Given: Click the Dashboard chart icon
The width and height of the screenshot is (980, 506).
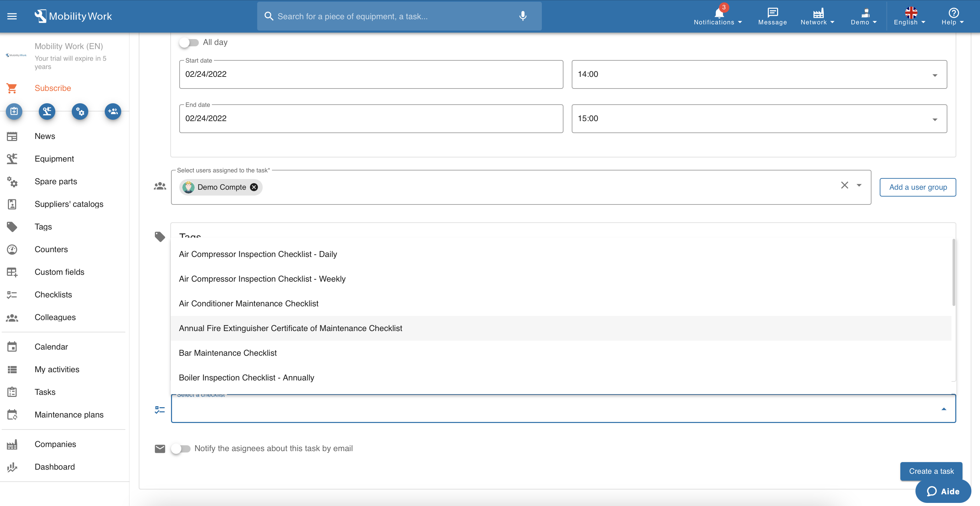Looking at the screenshot, I should (x=12, y=467).
